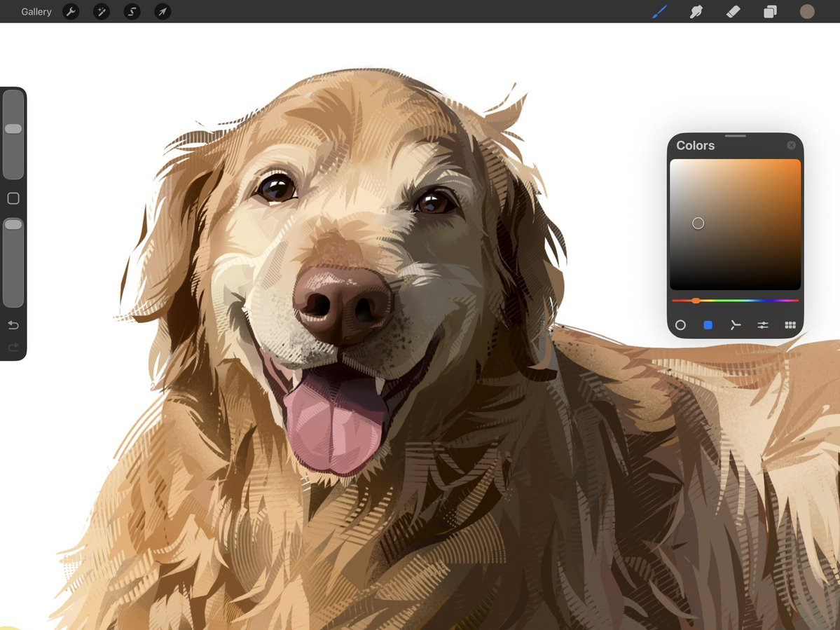The height and width of the screenshot is (630, 840).
Task: Redo the last action
Action: point(13,347)
